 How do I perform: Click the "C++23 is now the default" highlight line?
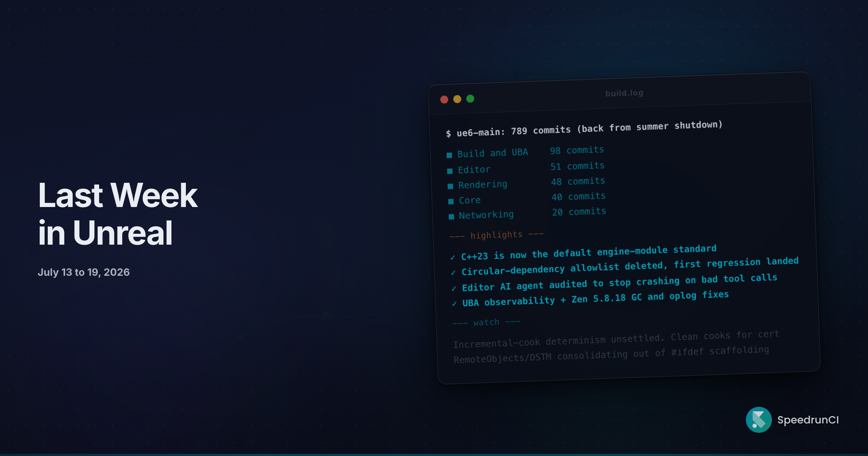pos(589,253)
